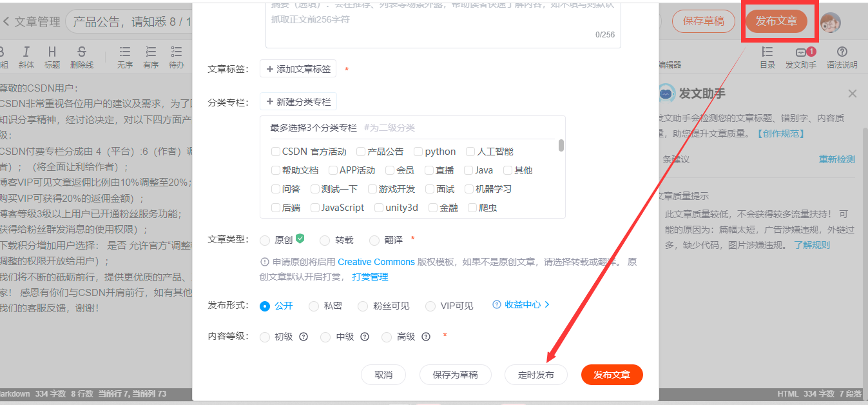The width and height of the screenshot is (868, 405).
Task: Click 保存草稿 in the top bar
Action: click(704, 21)
